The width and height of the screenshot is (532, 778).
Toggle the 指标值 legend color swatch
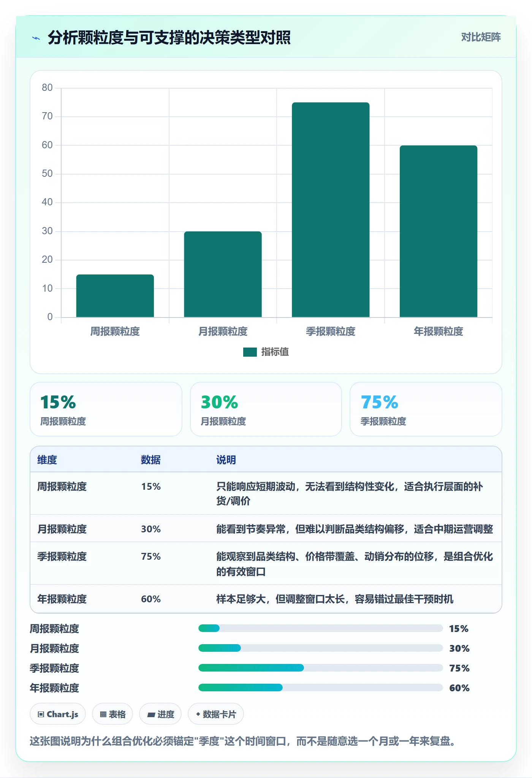pos(250,352)
